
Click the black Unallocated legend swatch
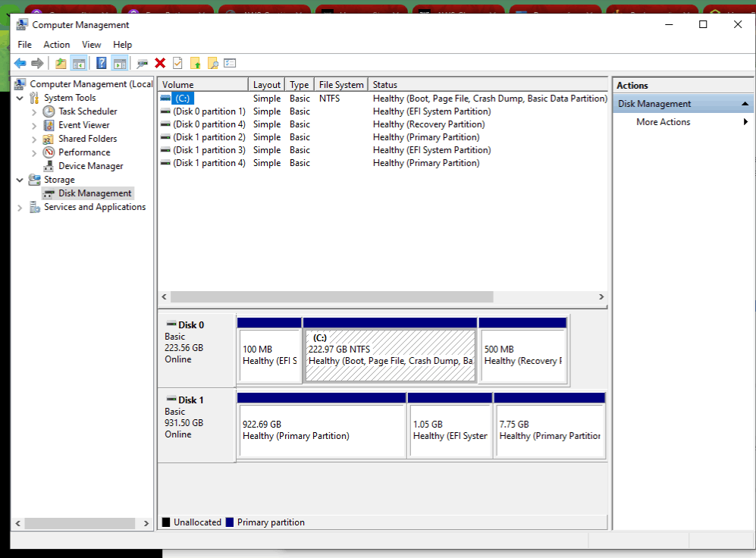tap(166, 522)
